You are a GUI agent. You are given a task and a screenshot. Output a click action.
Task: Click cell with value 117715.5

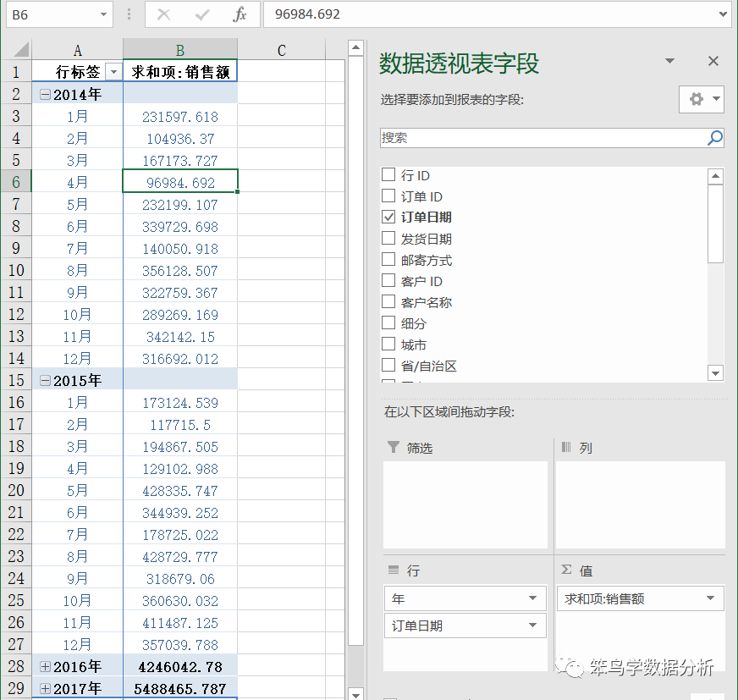click(180, 425)
